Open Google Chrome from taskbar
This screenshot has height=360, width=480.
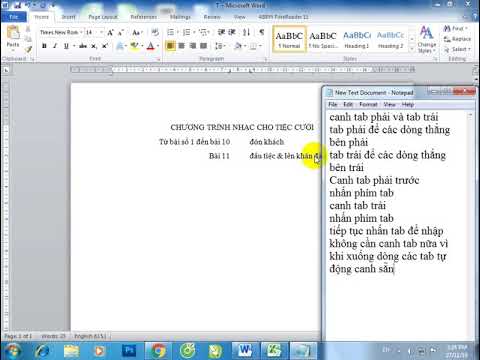pyautogui.click(x=158, y=351)
